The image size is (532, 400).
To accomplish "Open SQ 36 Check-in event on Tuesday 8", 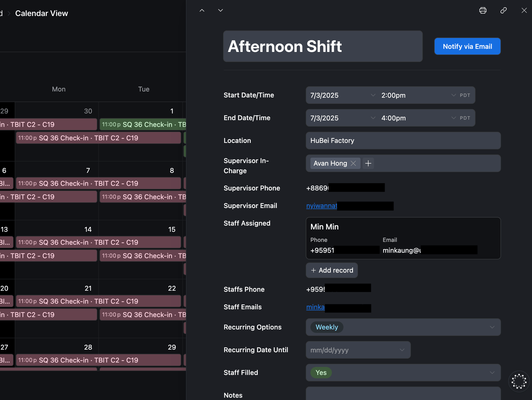I will (143, 197).
